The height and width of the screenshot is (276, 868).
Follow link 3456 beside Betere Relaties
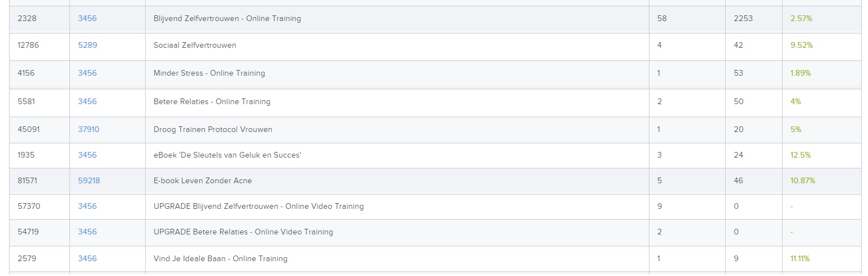(x=87, y=101)
